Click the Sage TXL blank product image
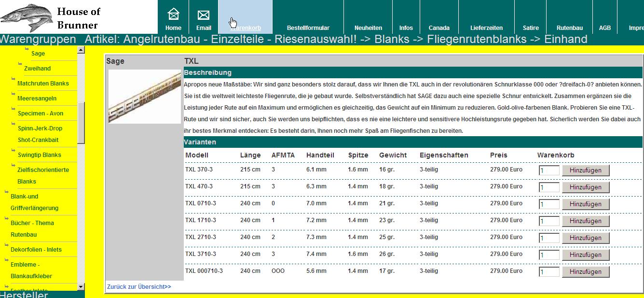The image size is (644, 298). [x=145, y=97]
